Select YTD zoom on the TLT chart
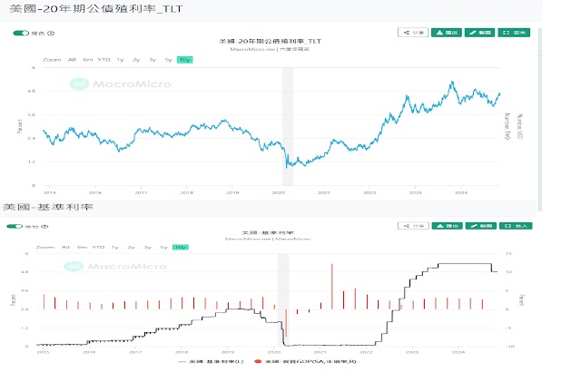581x392 pixels. pos(103,59)
